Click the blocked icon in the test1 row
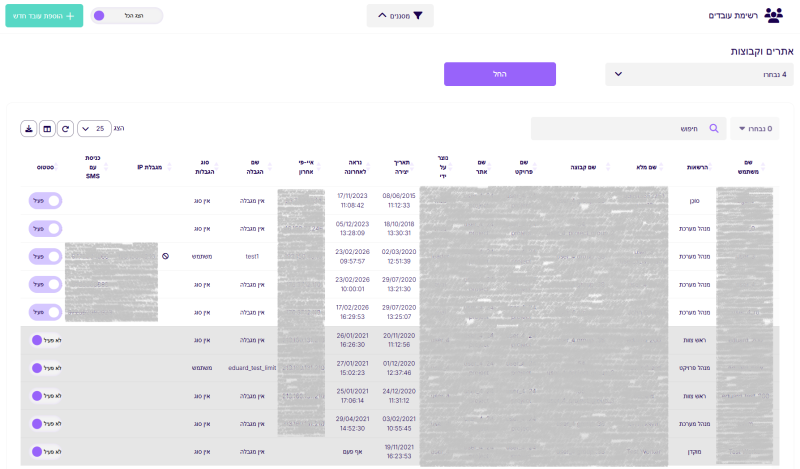 165,256
